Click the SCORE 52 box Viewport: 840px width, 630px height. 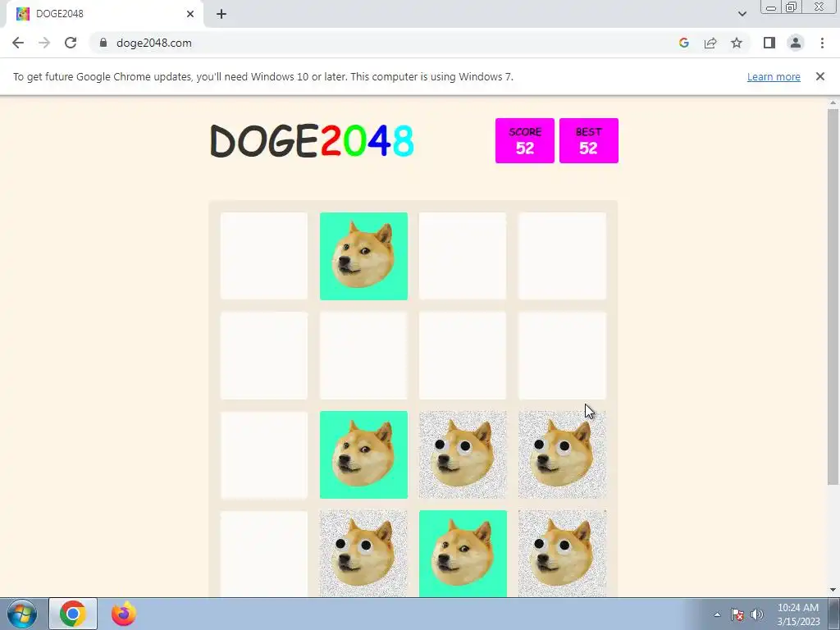point(525,141)
